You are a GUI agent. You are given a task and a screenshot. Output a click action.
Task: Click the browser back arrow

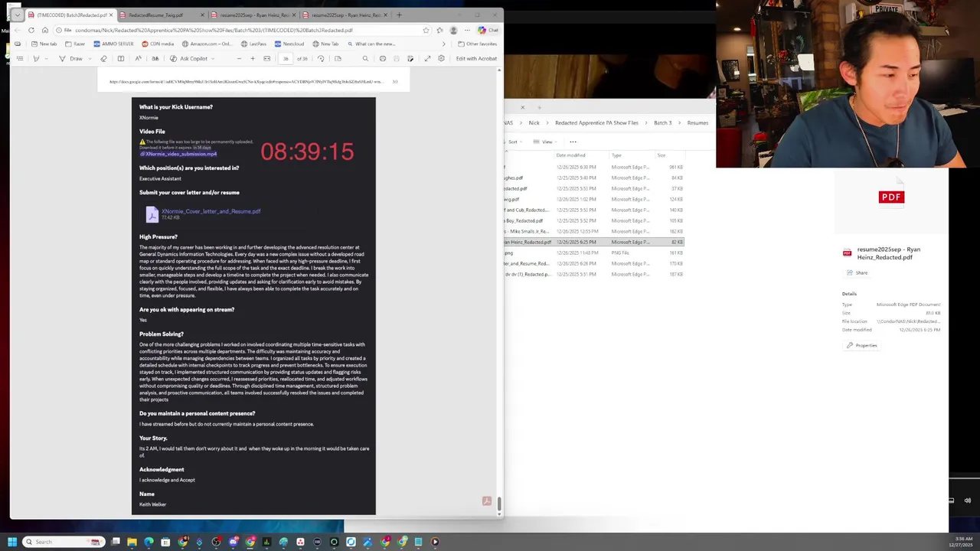pos(18,30)
